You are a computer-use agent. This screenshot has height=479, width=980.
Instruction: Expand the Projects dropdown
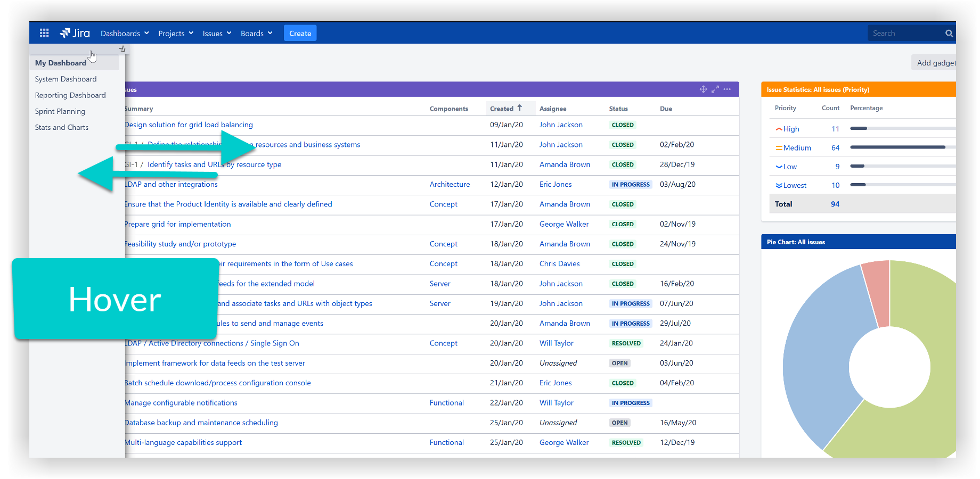pyautogui.click(x=176, y=34)
